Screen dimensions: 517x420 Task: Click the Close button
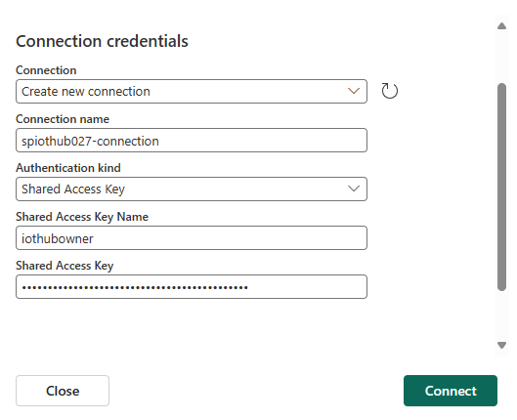pos(63,391)
